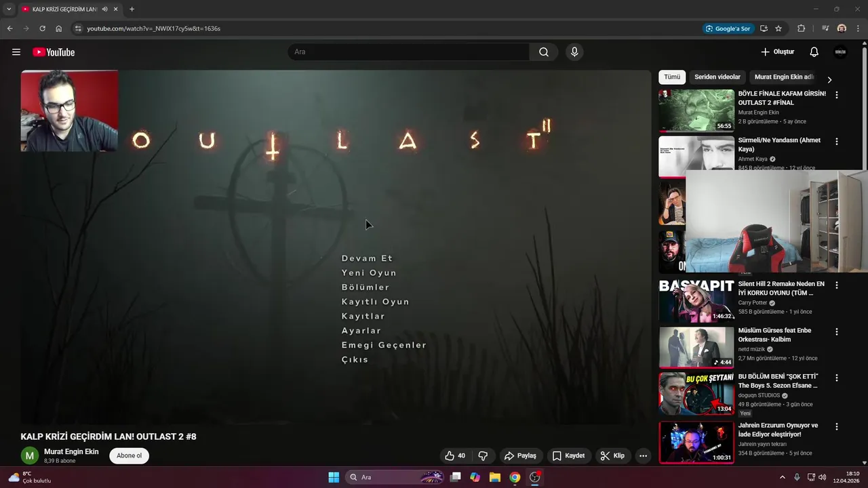The height and width of the screenshot is (488, 868).
Task: Close the KALP KRİZİ GEÇİRDİM browser tab
Action: (116, 9)
